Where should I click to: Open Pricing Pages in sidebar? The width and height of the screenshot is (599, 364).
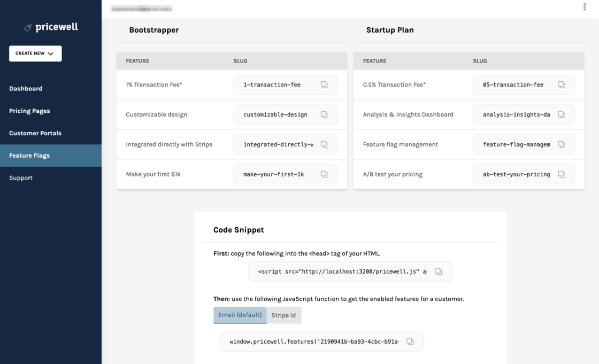click(29, 111)
